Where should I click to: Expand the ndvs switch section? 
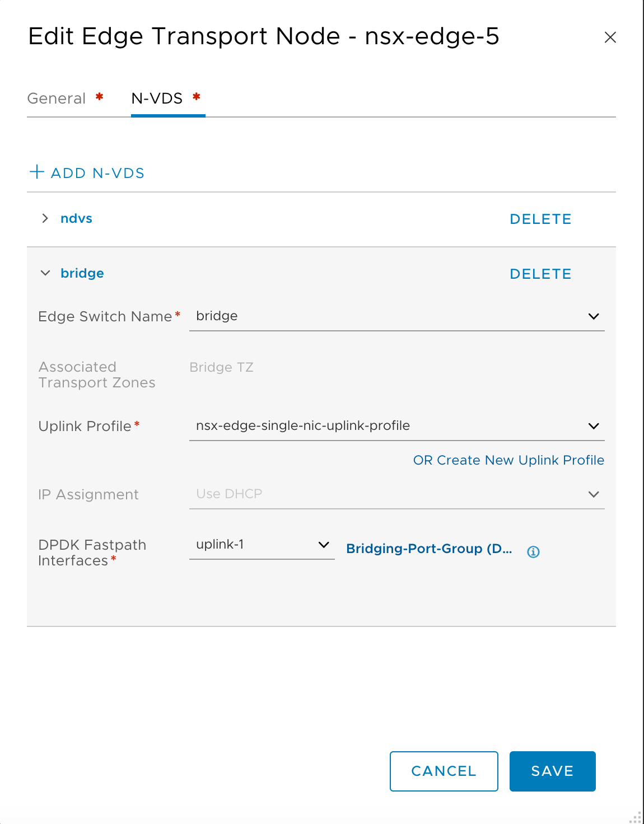(x=45, y=218)
